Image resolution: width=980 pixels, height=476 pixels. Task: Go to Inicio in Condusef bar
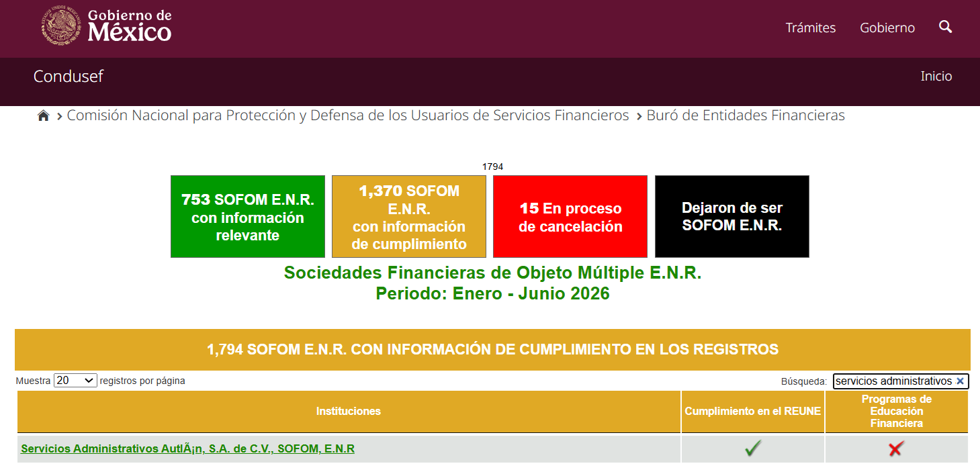point(936,76)
